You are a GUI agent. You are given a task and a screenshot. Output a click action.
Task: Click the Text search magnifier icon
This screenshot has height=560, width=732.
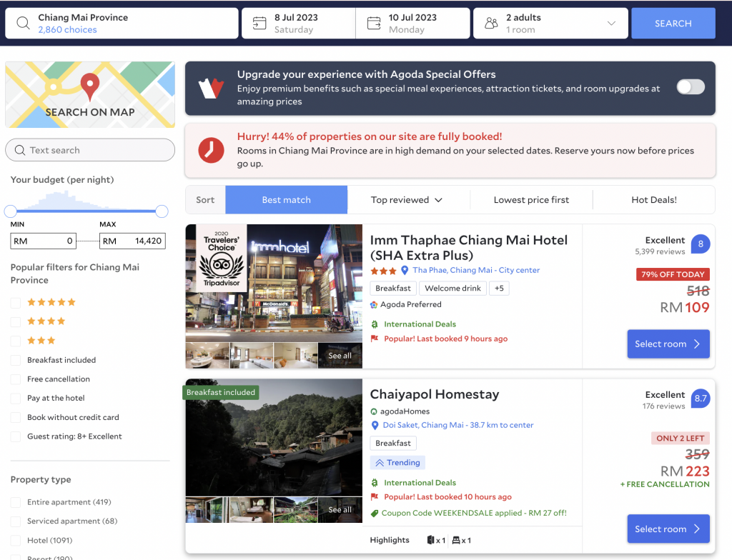20,150
